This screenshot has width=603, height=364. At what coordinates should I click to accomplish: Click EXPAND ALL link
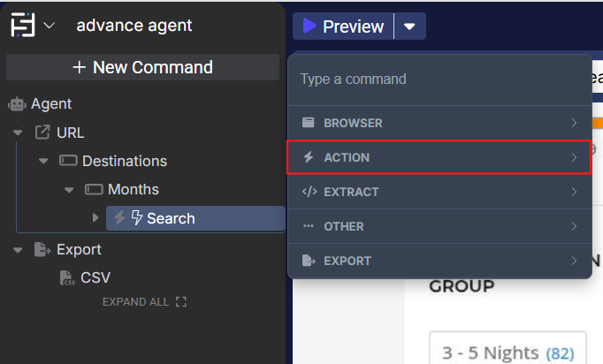click(x=143, y=302)
